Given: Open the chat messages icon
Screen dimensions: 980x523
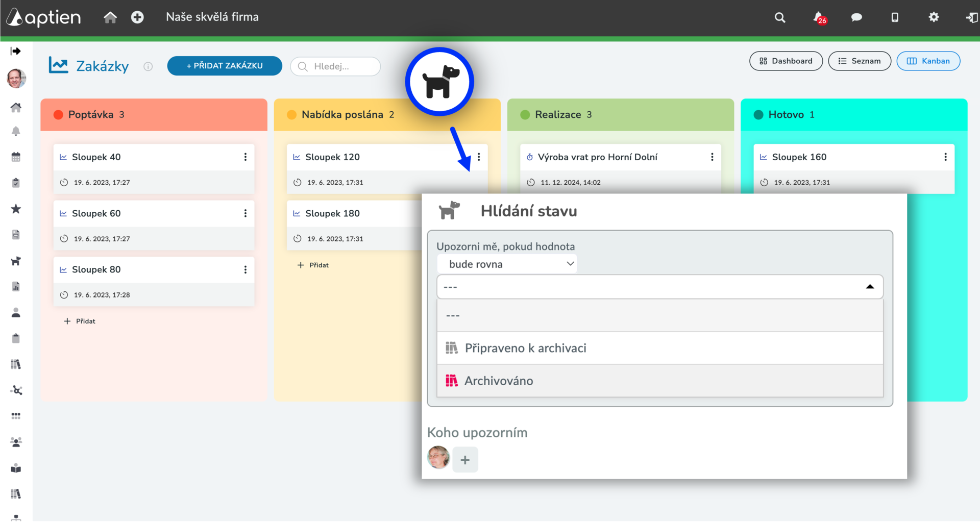Looking at the screenshot, I should click(x=856, y=17).
